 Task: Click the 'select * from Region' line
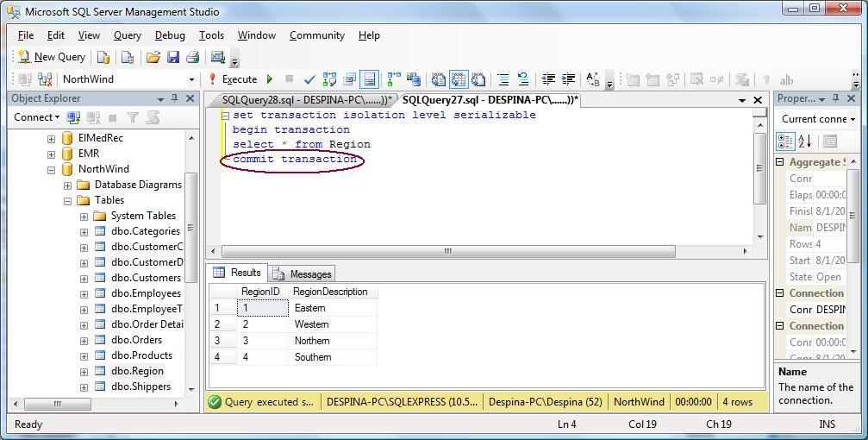pyautogui.click(x=302, y=144)
